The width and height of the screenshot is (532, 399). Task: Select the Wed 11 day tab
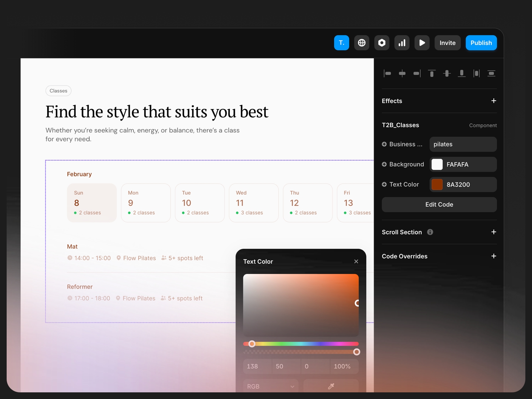pos(253,203)
